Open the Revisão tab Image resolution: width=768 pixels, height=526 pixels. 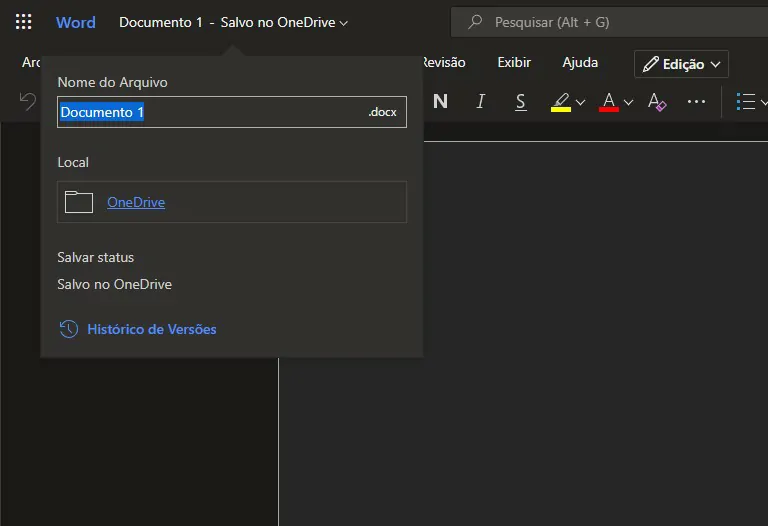click(x=444, y=63)
